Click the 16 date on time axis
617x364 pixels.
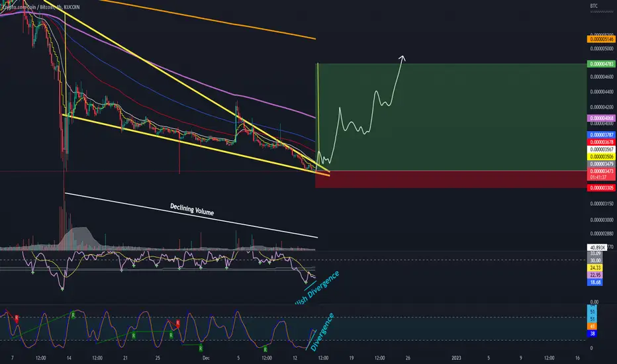tap(578, 358)
